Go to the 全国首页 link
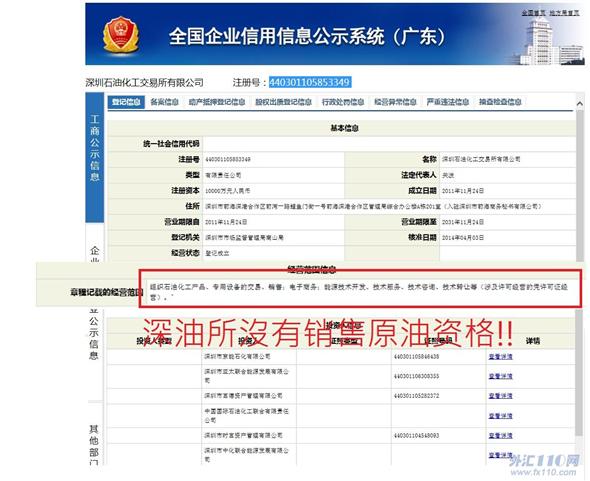Screen dimensions: 590x481 (533, 13)
